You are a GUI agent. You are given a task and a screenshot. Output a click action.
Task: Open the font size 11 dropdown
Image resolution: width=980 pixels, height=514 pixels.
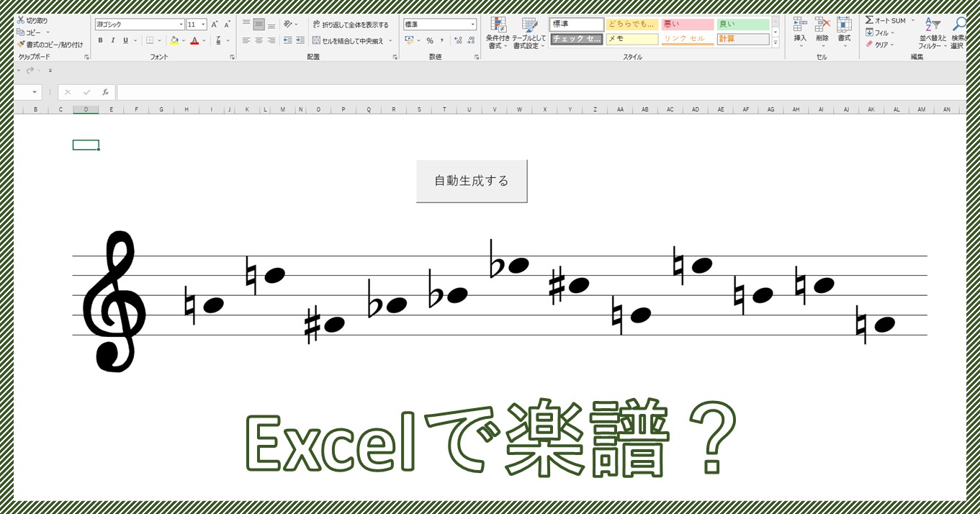(x=203, y=24)
